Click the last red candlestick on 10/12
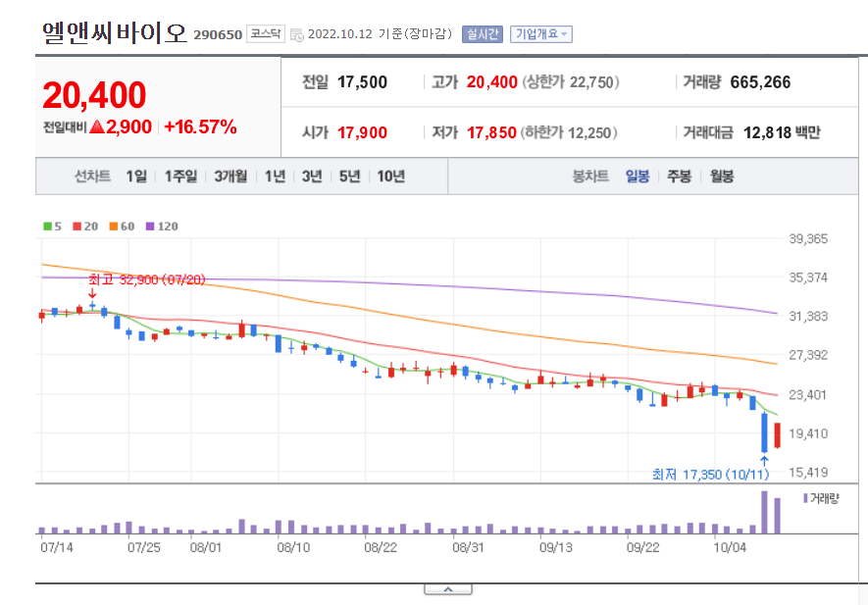The width and height of the screenshot is (868, 605). click(777, 435)
